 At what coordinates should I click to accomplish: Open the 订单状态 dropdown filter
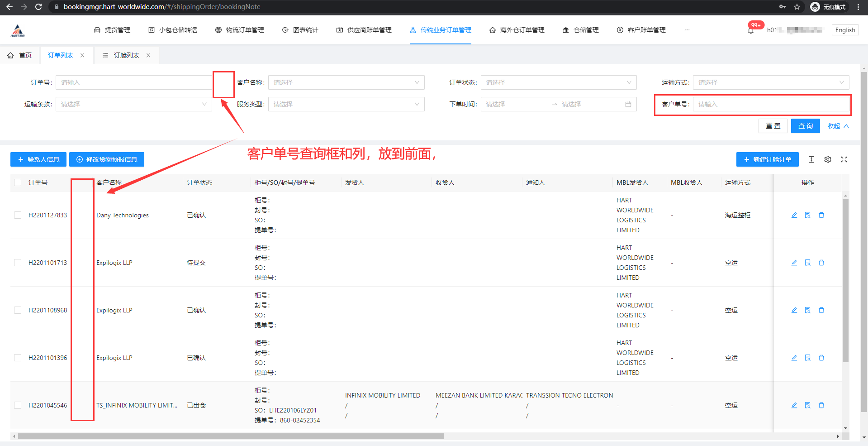[x=559, y=82]
